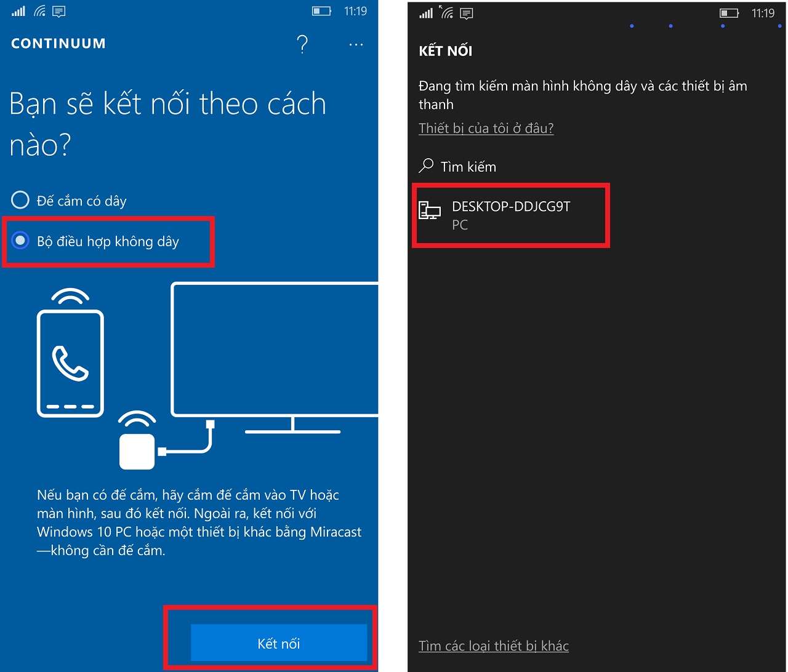Tap the 'Đang tìm kiếm màn hình không dây' status text
Viewport: 788px width, 672px height.
coord(582,95)
